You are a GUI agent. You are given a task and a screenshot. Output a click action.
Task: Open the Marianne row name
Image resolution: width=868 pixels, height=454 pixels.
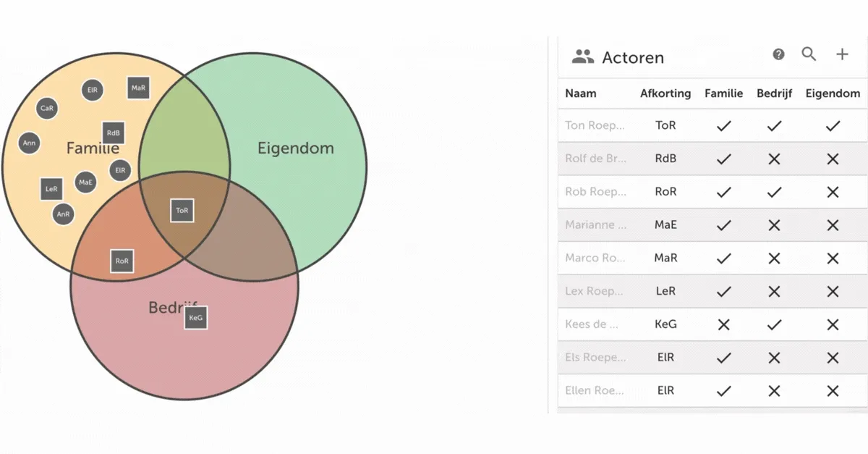click(x=596, y=225)
